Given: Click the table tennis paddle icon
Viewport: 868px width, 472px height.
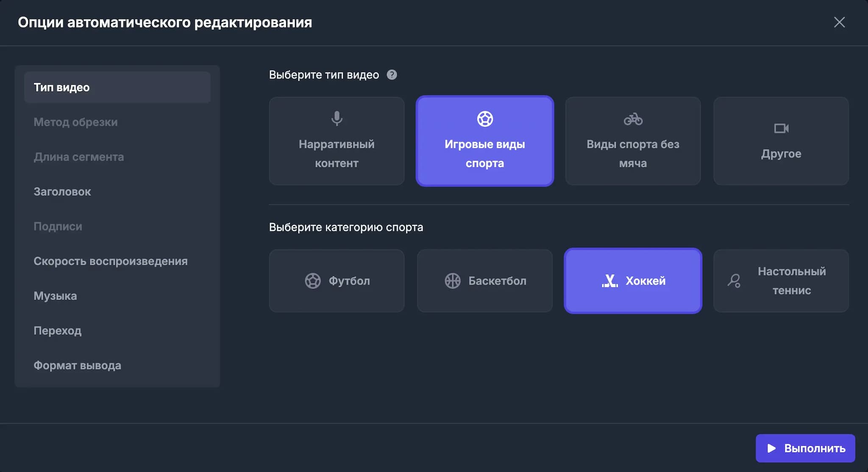Looking at the screenshot, I should pyautogui.click(x=734, y=281).
